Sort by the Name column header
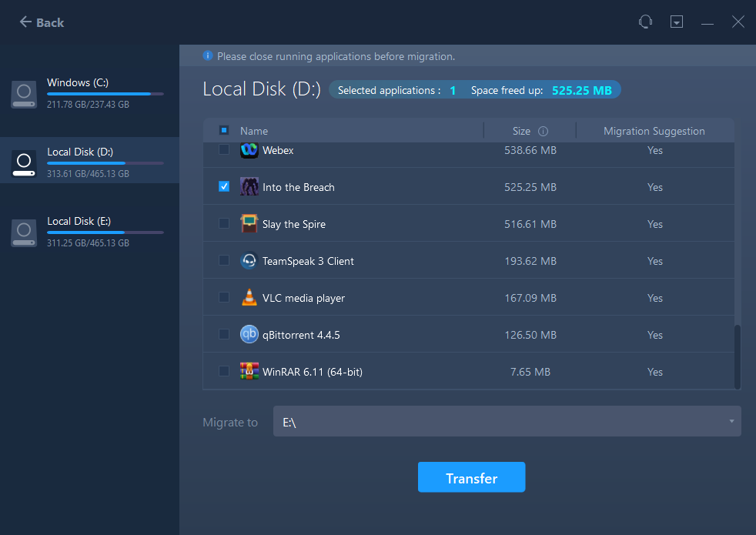This screenshot has height=535, width=756. coord(253,131)
